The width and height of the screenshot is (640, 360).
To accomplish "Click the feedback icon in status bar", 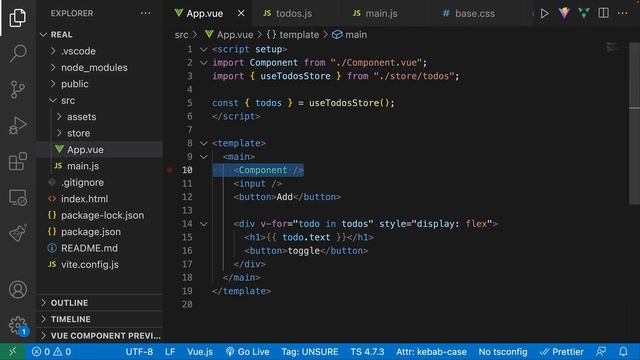I will tap(601, 351).
